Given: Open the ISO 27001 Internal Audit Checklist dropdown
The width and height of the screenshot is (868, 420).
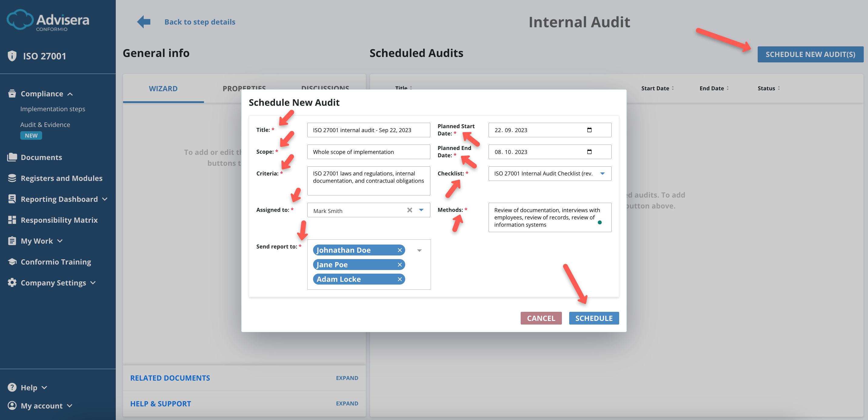Looking at the screenshot, I should point(603,174).
